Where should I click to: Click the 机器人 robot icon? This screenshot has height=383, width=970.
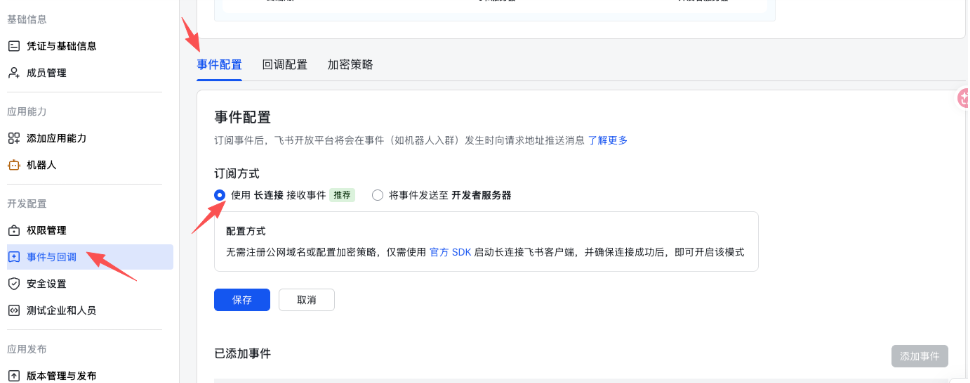tap(14, 165)
